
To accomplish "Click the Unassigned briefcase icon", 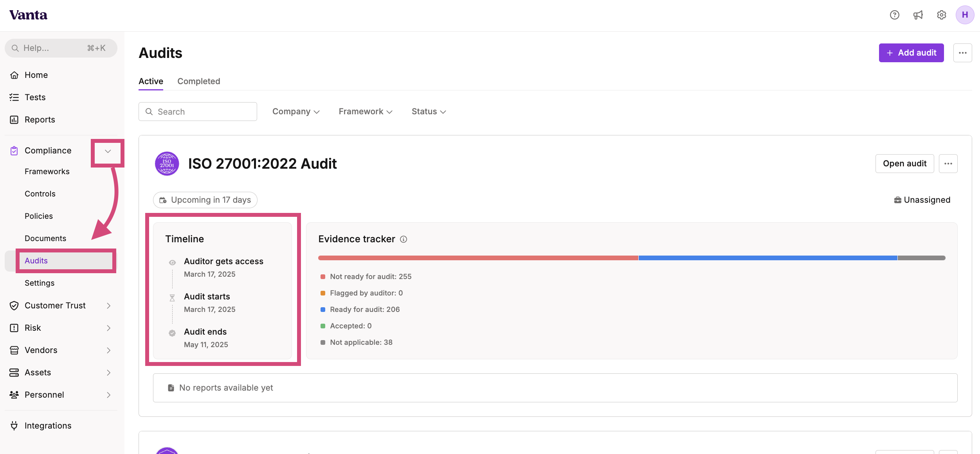I will click(898, 200).
